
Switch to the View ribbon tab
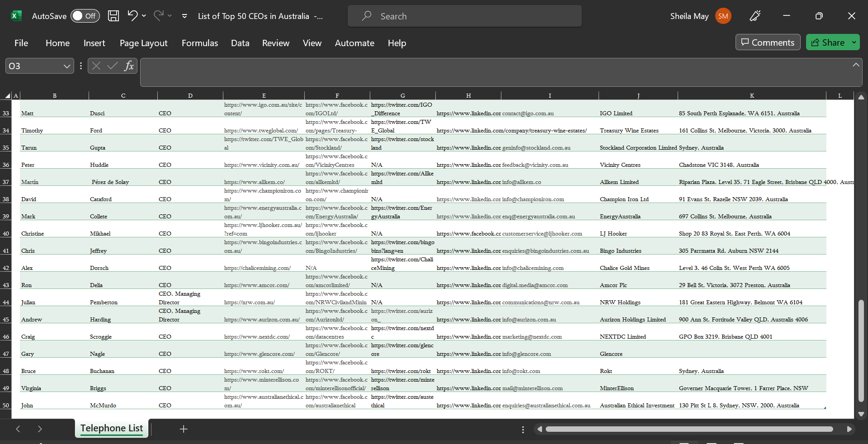(312, 43)
